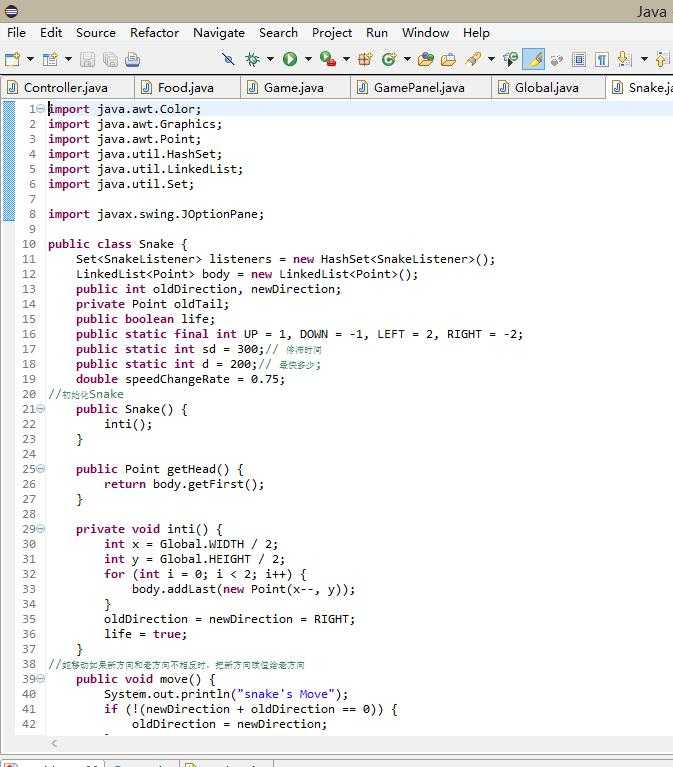Expand dropdown beside second New item icon
Screen dimensions: 673x767
coord(68,59)
